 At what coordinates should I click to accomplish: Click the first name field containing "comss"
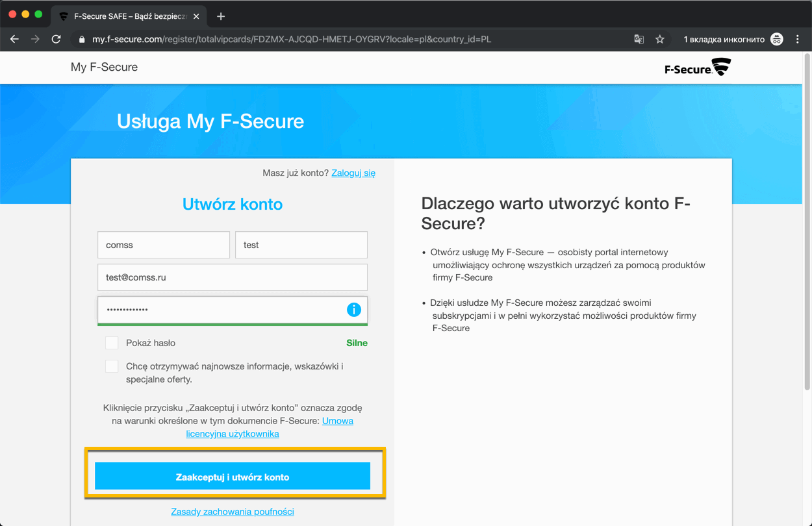pos(163,245)
